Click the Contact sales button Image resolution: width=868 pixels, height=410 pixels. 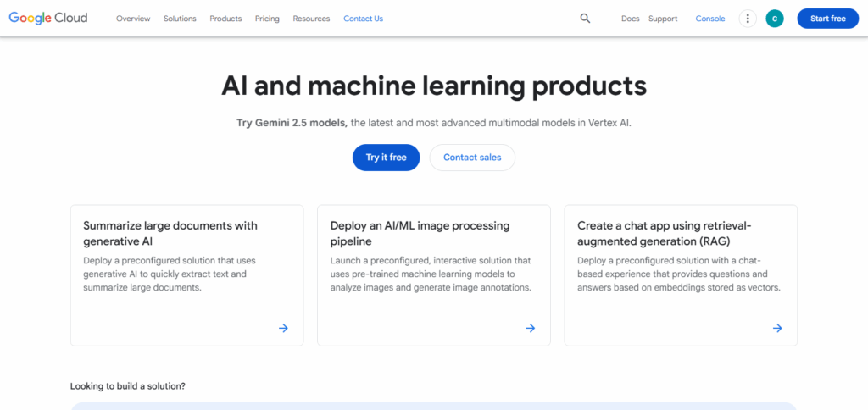pyautogui.click(x=472, y=158)
